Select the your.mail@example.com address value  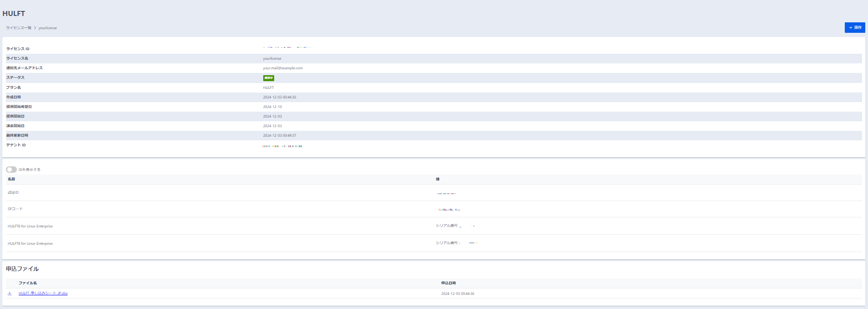coord(282,68)
